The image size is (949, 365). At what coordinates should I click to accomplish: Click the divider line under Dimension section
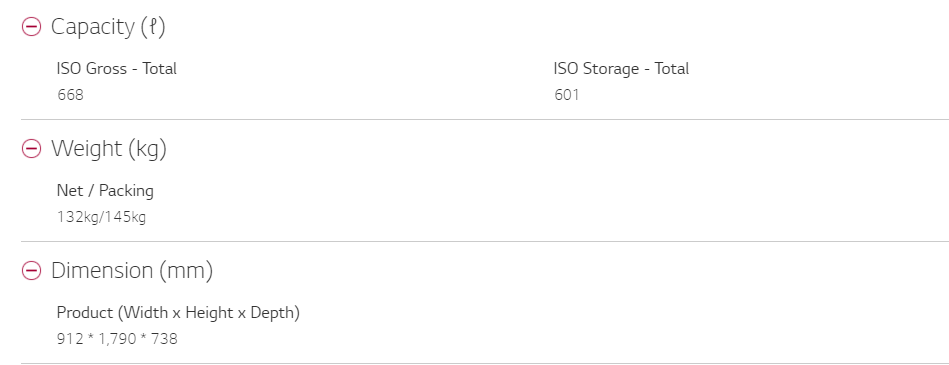tap(485, 363)
